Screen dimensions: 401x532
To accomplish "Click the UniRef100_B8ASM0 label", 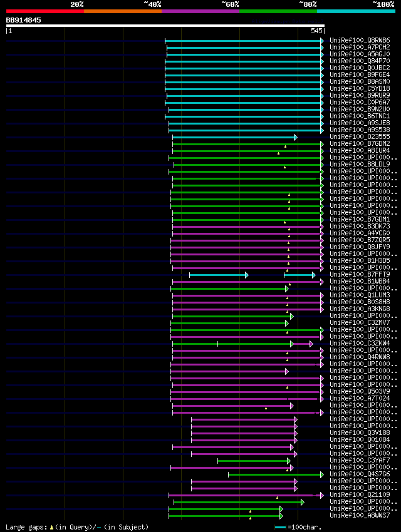I will (x=360, y=81).
